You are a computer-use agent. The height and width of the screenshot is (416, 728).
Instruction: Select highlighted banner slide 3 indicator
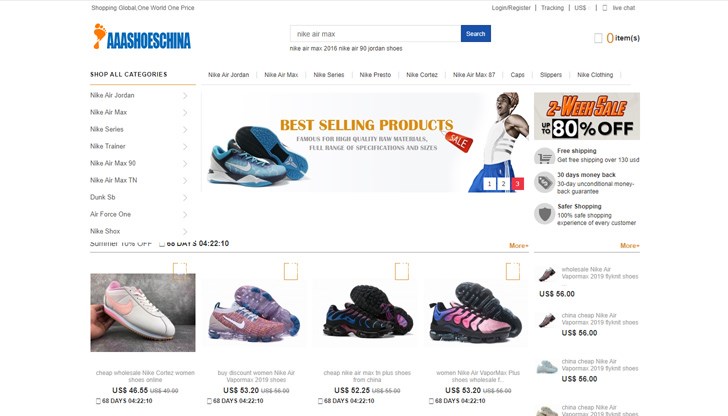[x=517, y=184]
